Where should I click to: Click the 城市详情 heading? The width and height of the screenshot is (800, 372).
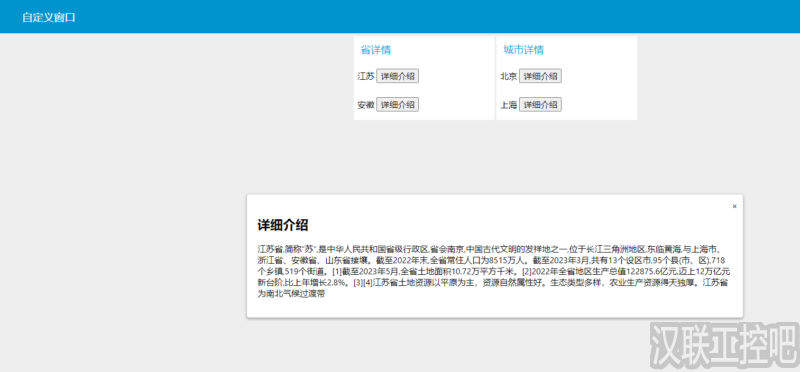[523, 50]
